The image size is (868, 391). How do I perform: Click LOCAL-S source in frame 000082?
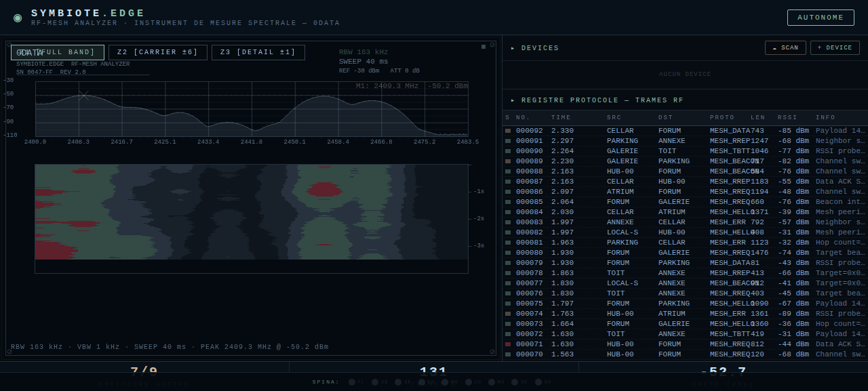622,232
